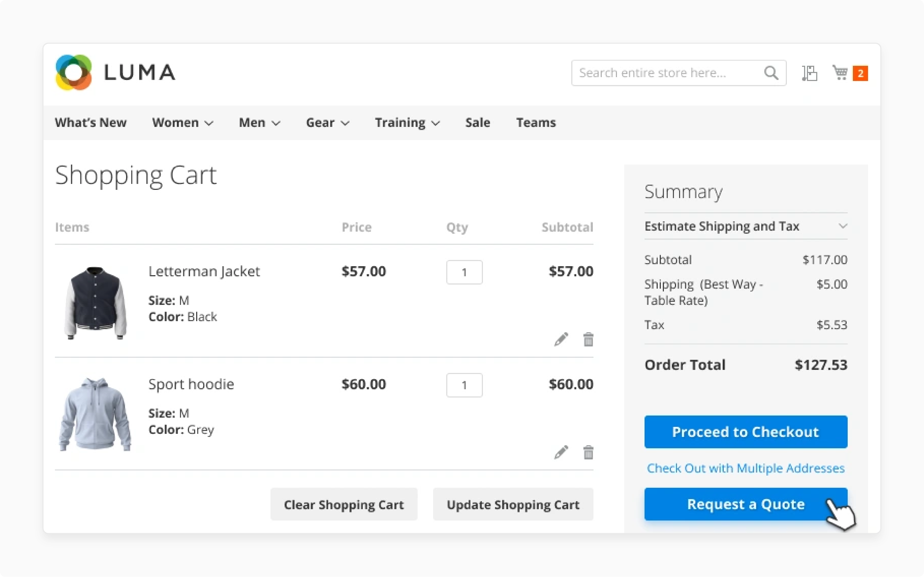This screenshot has width=924, height=577.
Task: Click the Sport hoodie thumbnail image
Action: coord(95,415)
